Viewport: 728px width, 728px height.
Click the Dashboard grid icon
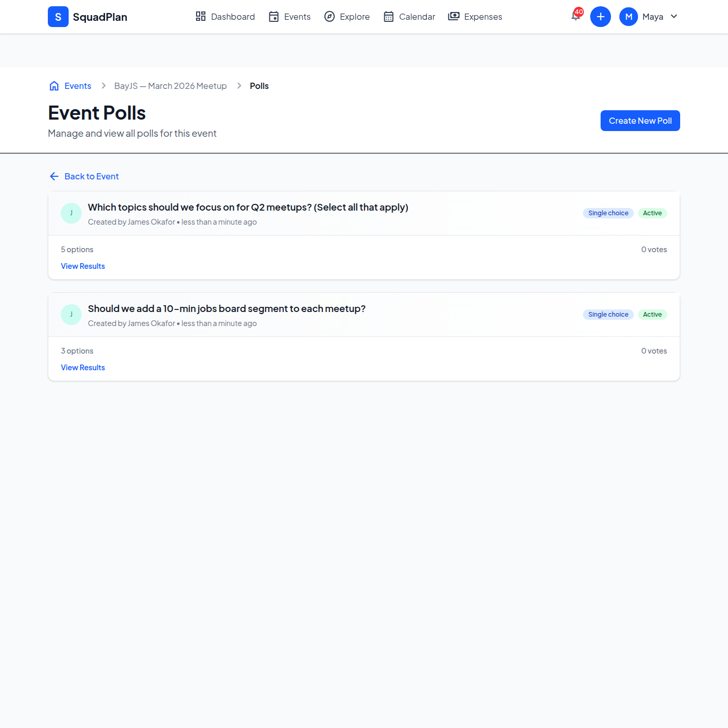[201, 16]
